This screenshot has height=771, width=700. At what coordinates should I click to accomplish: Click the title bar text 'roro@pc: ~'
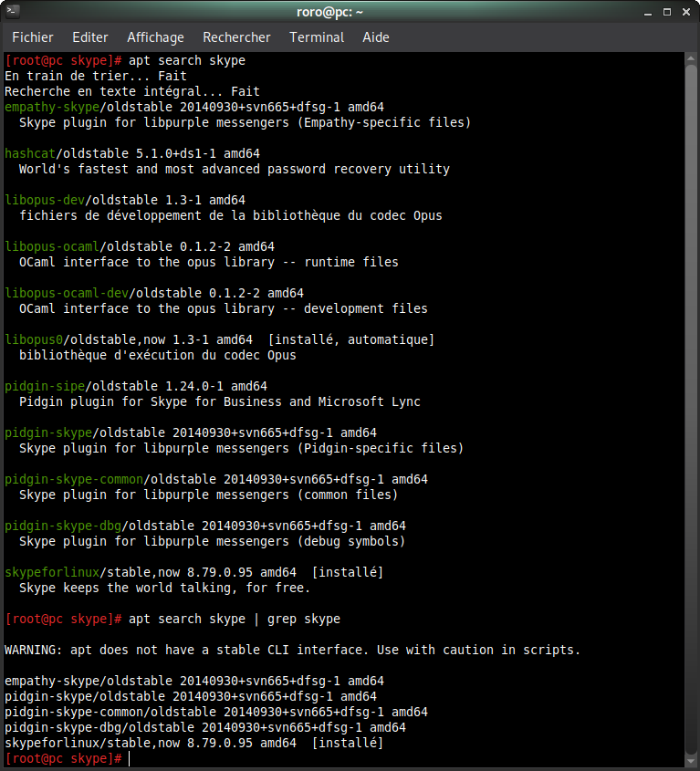click(x=329, y=12)
